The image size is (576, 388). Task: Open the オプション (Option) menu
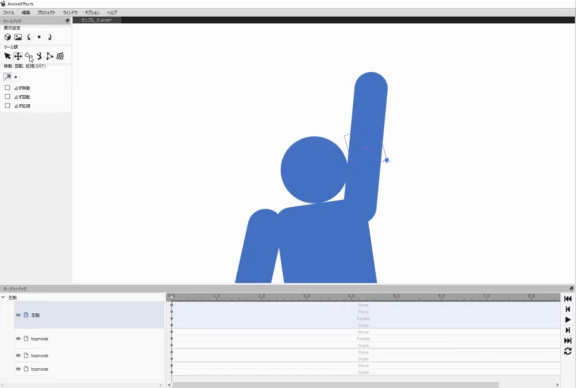point(92,12)
